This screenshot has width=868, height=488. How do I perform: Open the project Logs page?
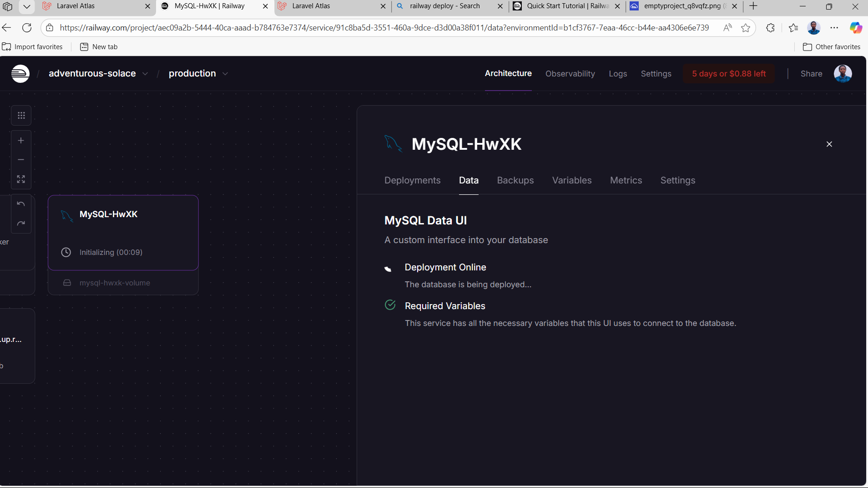pyautogui.click(x=618, y=74)
